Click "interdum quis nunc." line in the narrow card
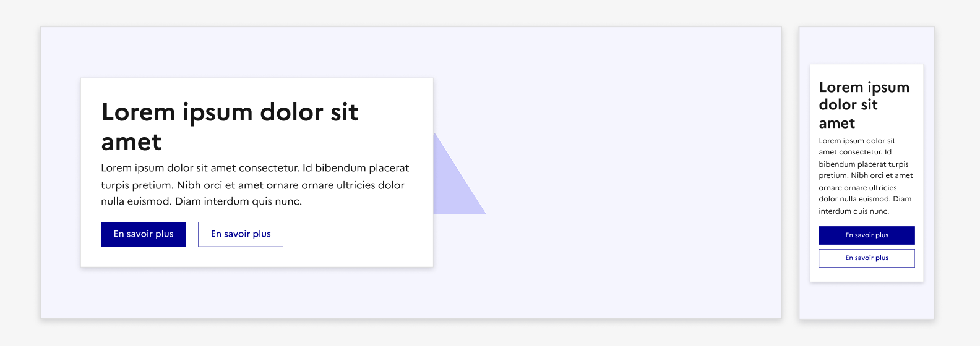The height and width of the screenshot is (346, 980). pos(853,211)
